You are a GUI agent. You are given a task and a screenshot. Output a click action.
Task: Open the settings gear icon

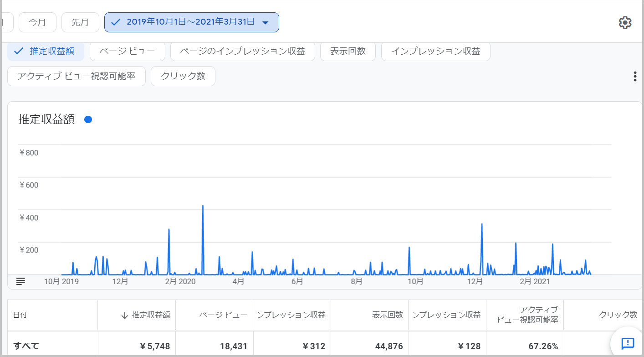point(625,22)
